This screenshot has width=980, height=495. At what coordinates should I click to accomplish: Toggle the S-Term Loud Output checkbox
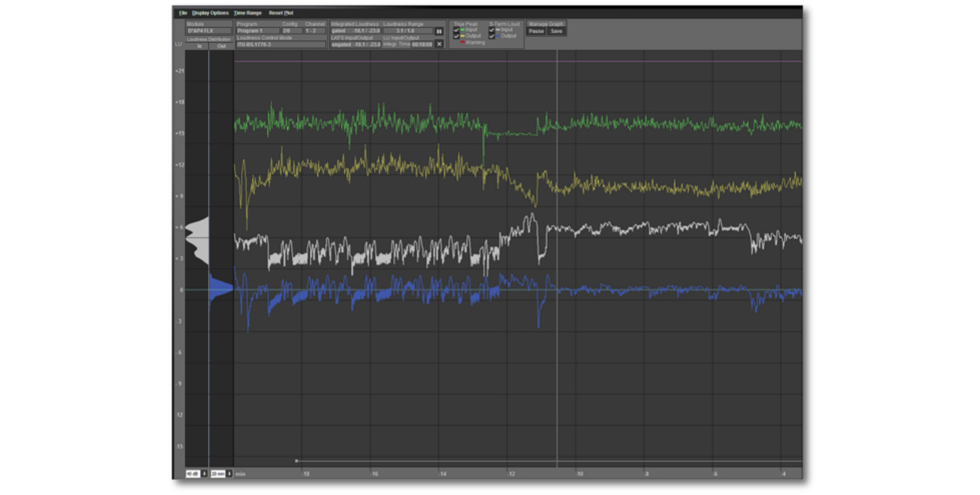click(x=491, y=36)
